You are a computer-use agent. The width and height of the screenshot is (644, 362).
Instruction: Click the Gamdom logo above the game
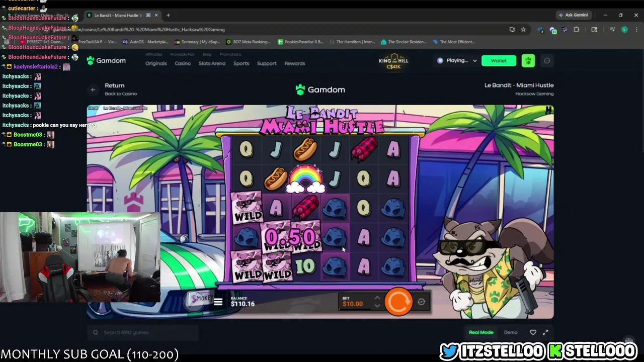(x=320, y=89)
